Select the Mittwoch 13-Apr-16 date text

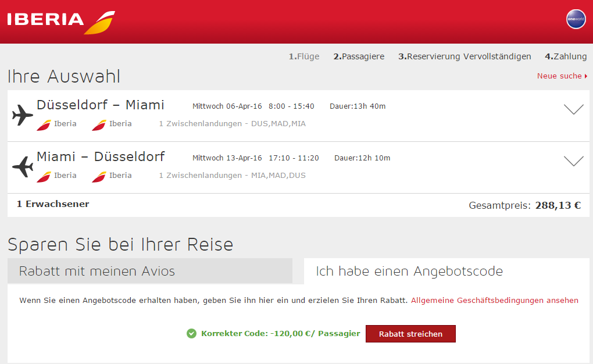[227, 158]
